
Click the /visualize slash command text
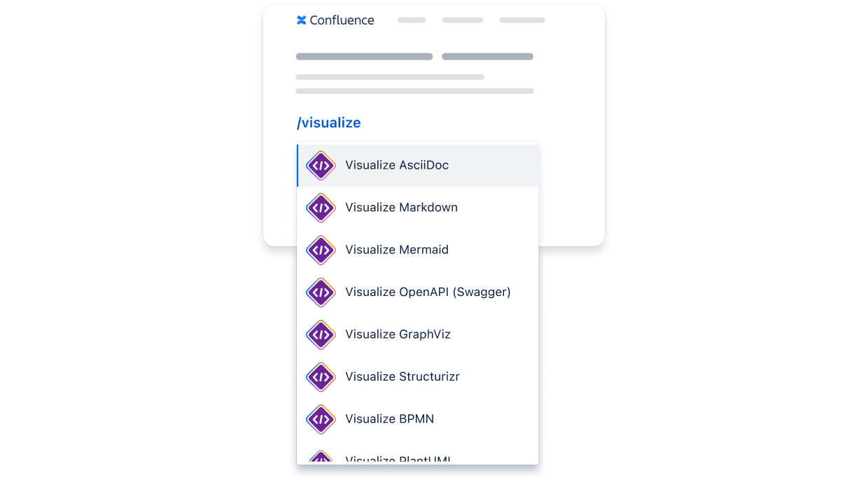click(329, 123)
